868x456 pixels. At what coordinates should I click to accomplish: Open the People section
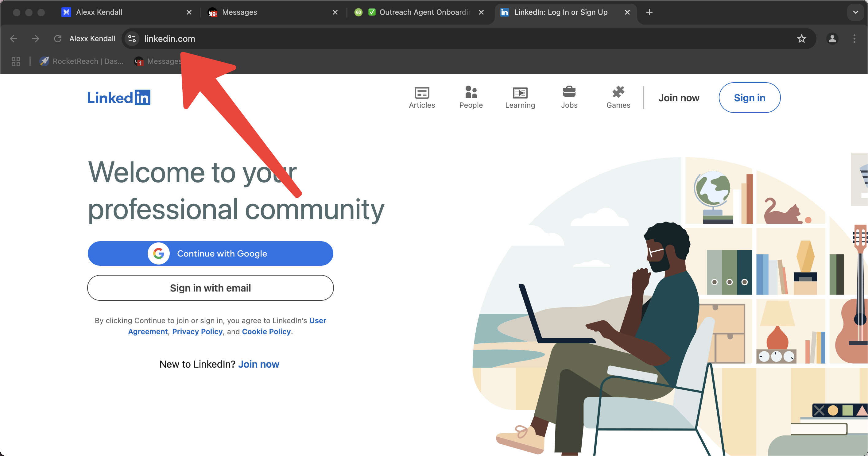[471, 98]
